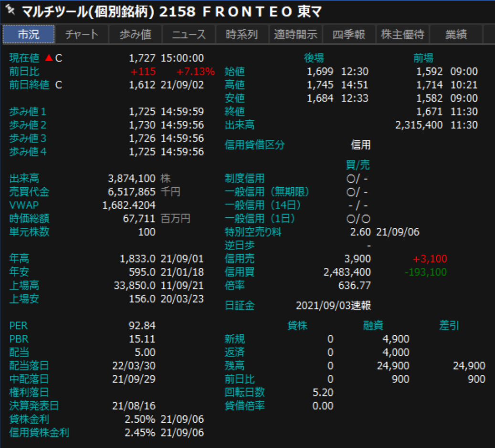Click PBR value 15.11
Screen dimensions: 495x448
[x=142, y=339]
